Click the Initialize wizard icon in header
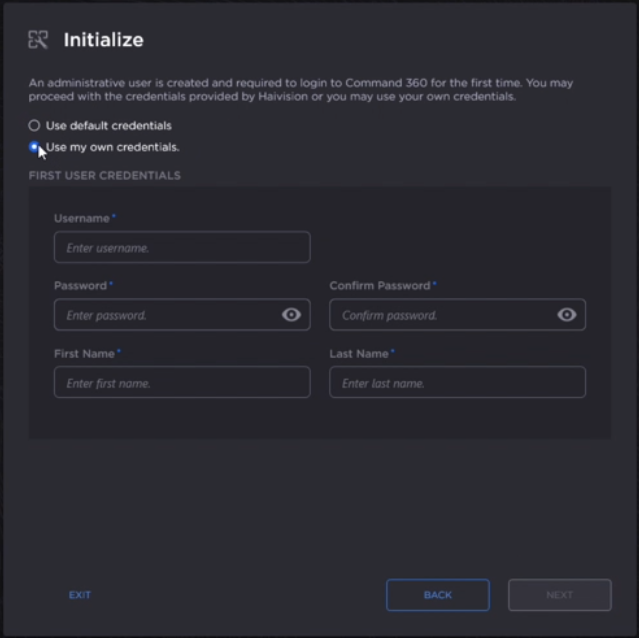The image size is (639, 638). tap(38, 40)
